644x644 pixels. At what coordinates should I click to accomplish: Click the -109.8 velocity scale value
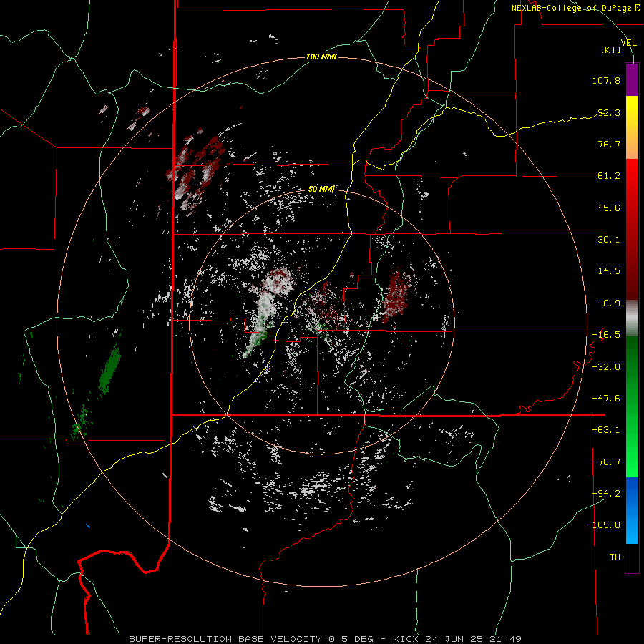click(x=603, y=525)
